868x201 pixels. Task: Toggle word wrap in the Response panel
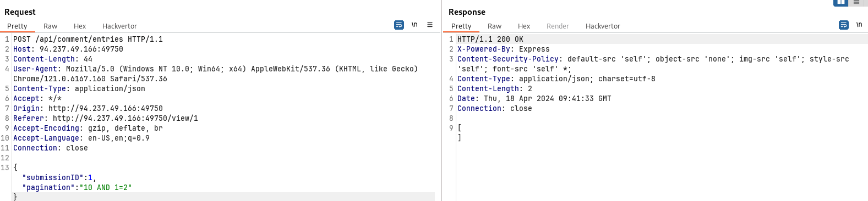[843, 25]
